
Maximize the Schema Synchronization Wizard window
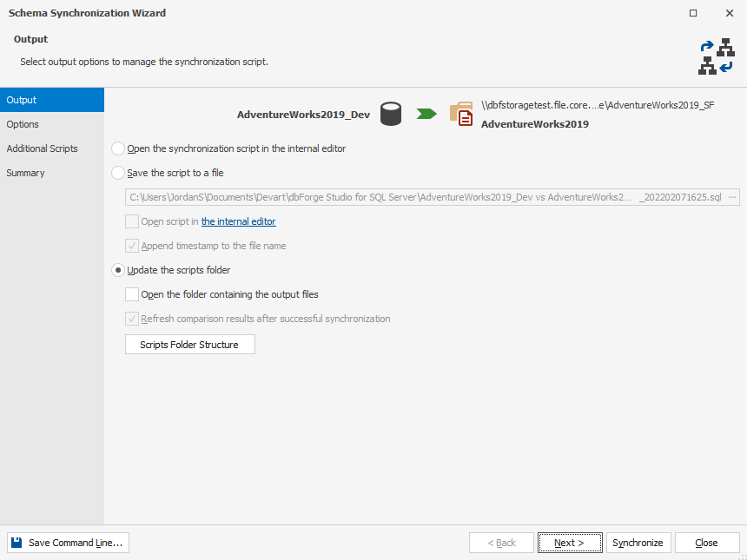[693, 13]
